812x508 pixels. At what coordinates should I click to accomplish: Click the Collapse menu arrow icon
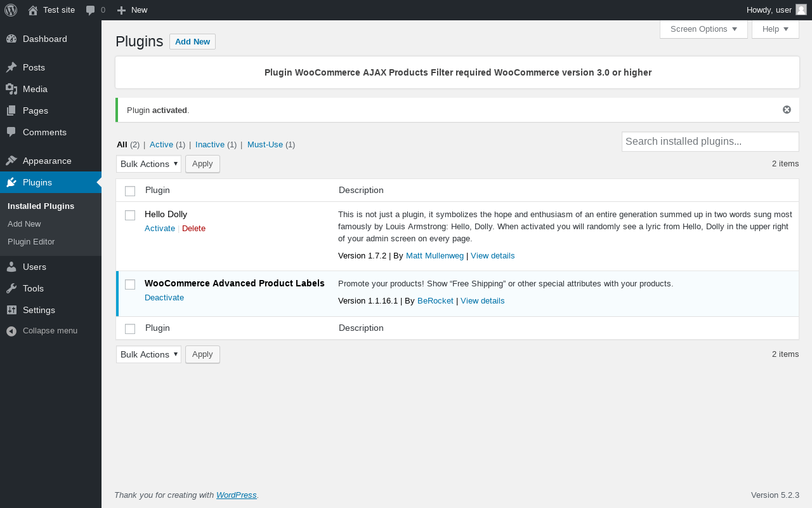pyautogui.click(x=11, y=331)
